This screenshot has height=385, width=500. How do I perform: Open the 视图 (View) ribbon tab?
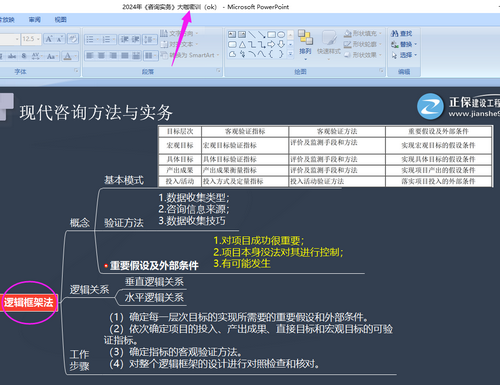point(61,20)
